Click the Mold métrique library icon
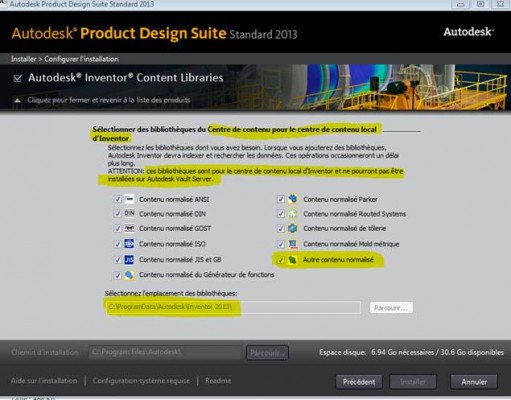 (x=292, y=244)
